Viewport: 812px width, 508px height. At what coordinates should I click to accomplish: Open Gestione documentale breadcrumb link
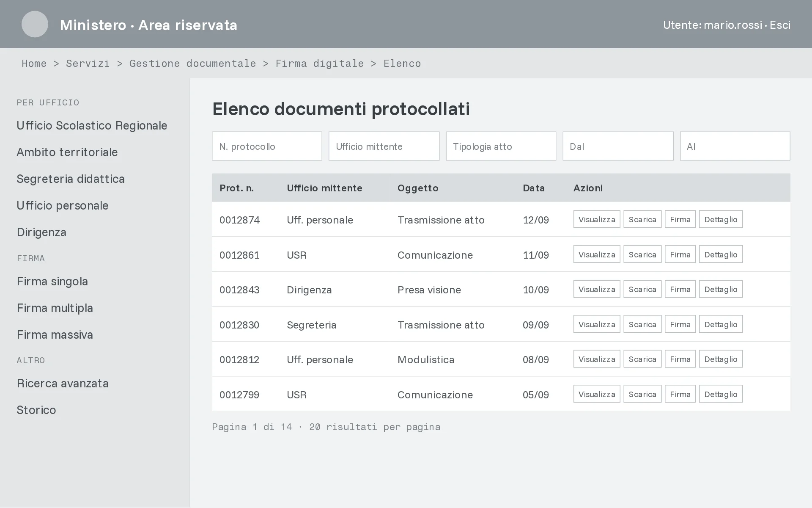[192, 63]
